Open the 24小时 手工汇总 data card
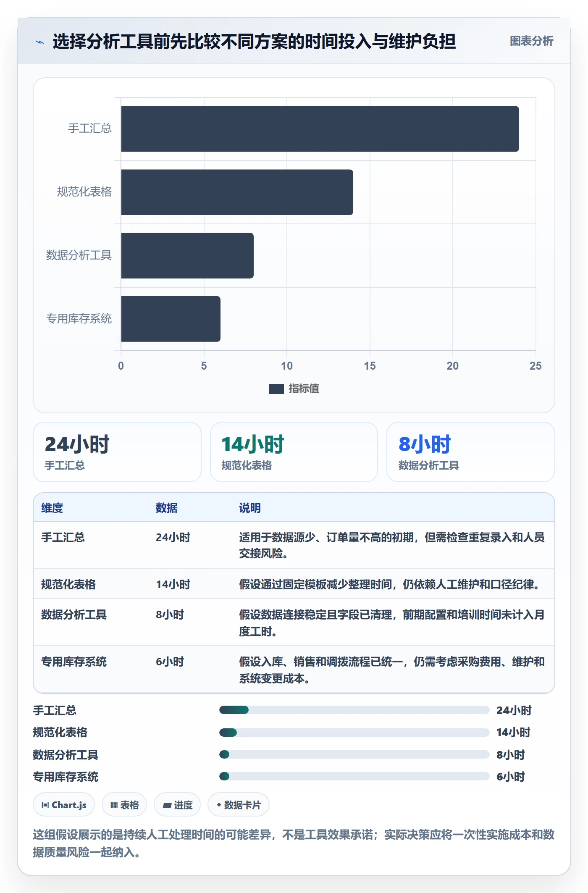Viewport: 588px width, 893px height. (117, 452)
